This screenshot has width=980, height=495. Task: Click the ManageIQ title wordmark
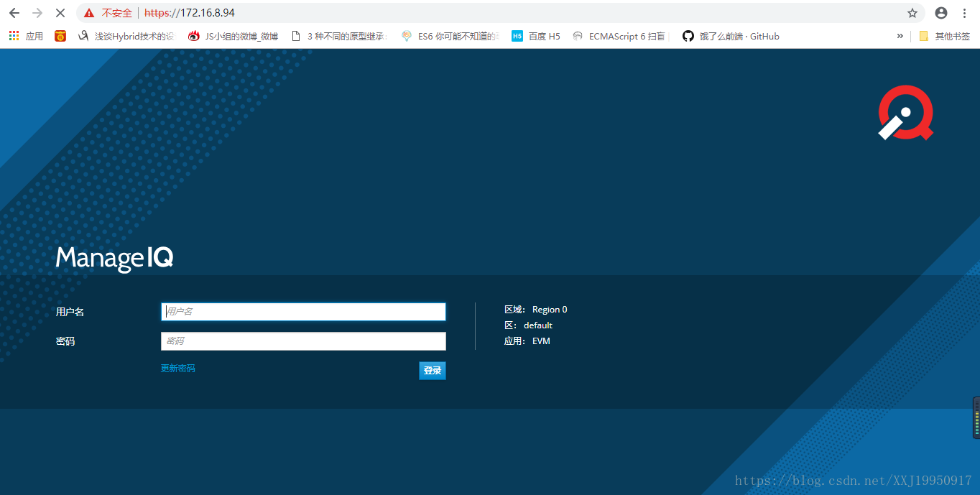pos(115,259)
